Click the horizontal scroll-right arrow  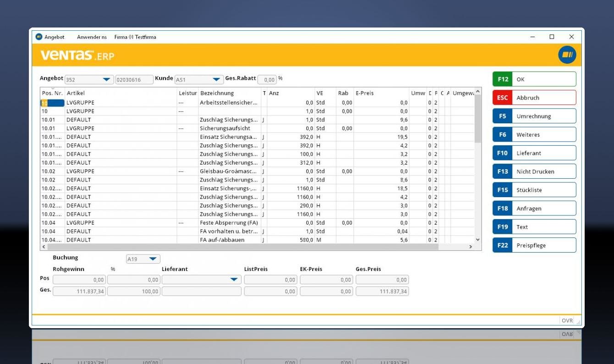(x=470, y=247)
